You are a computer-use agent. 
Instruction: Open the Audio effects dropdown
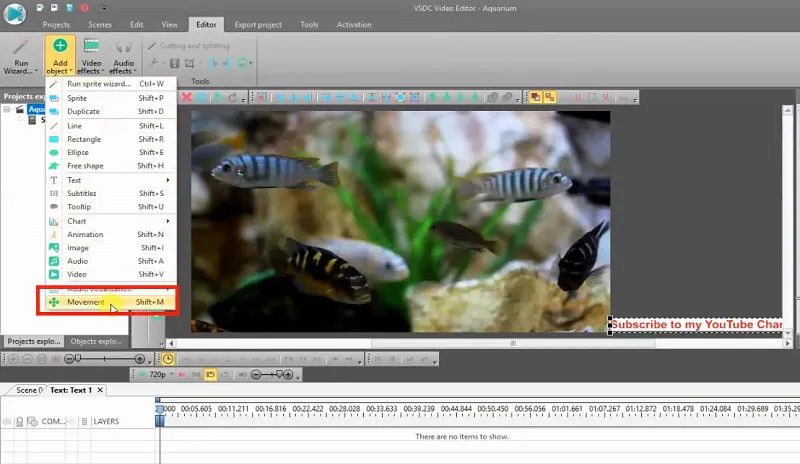123,56
